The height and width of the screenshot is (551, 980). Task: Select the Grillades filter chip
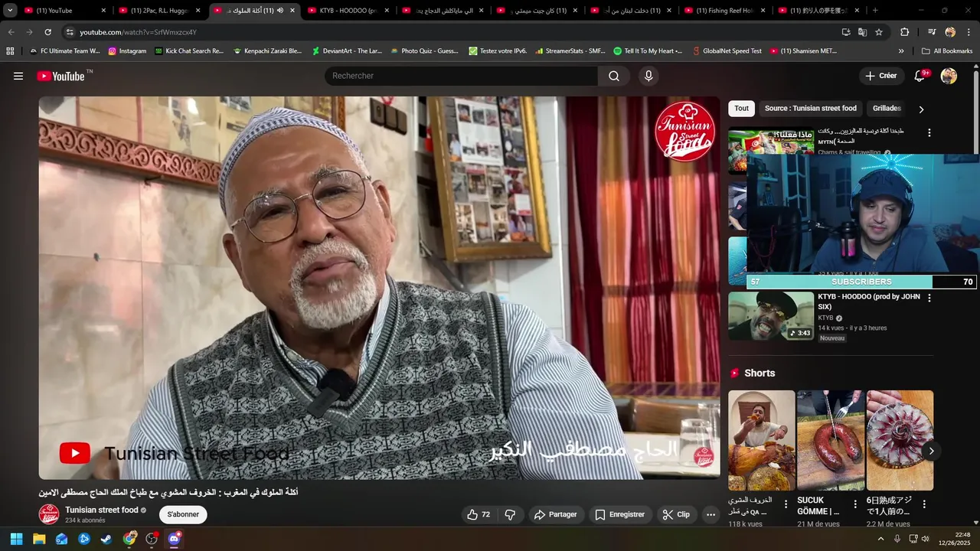(887, 109)
